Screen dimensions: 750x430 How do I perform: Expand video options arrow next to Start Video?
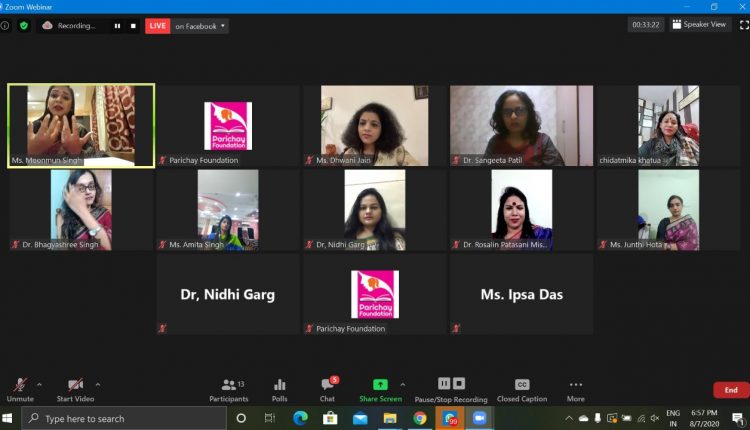tap(97, 384)
